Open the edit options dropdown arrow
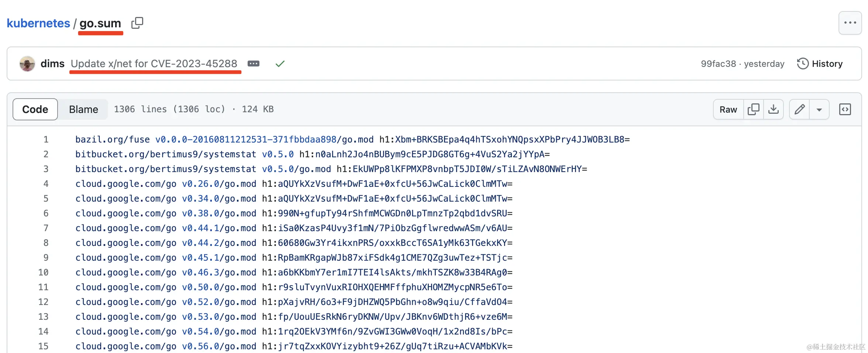The width and height of the screenshot is (868, 353). click(x=819, y=109)
